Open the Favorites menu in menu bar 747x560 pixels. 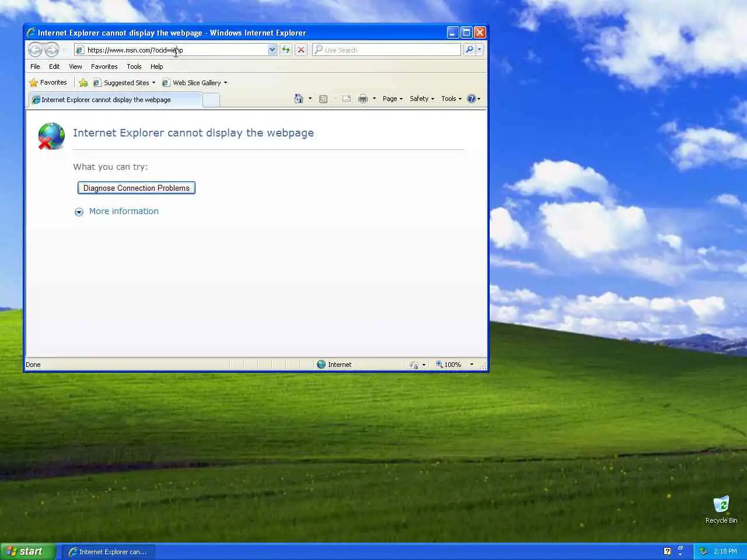point(104,66)
